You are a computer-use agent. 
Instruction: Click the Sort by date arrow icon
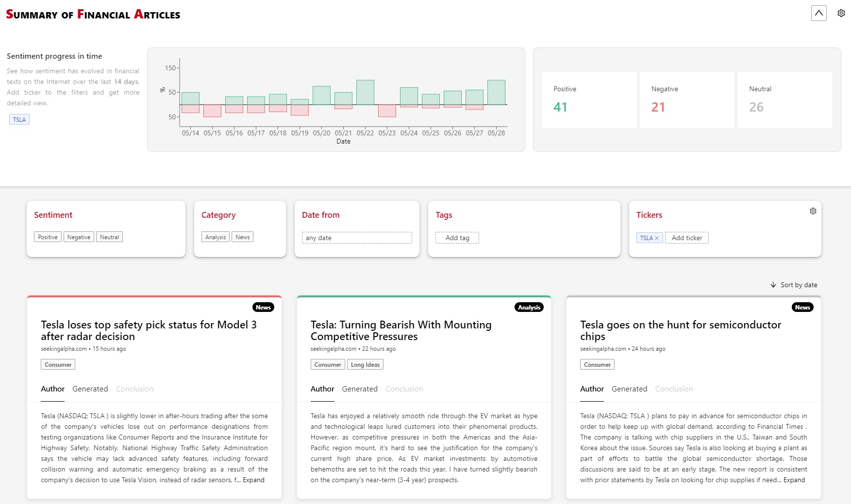point(773,285)
